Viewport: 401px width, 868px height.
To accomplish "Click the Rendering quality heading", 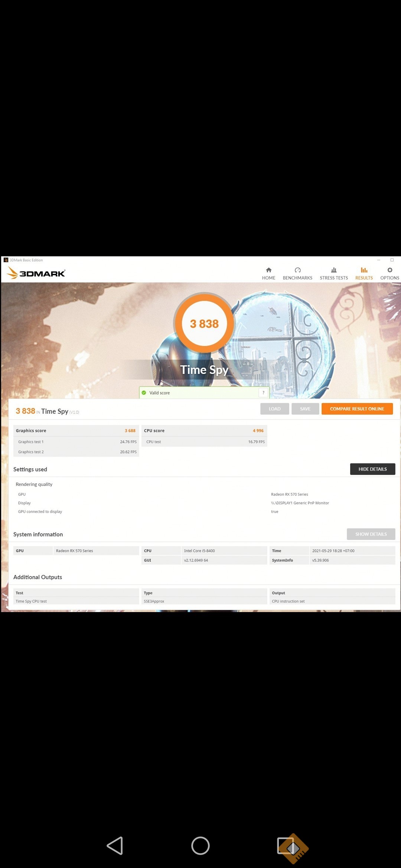I will click(x=34, y=484).
